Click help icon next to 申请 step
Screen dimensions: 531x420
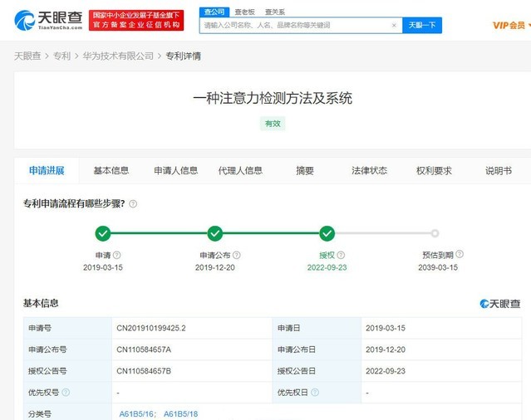tap(117, 255)
